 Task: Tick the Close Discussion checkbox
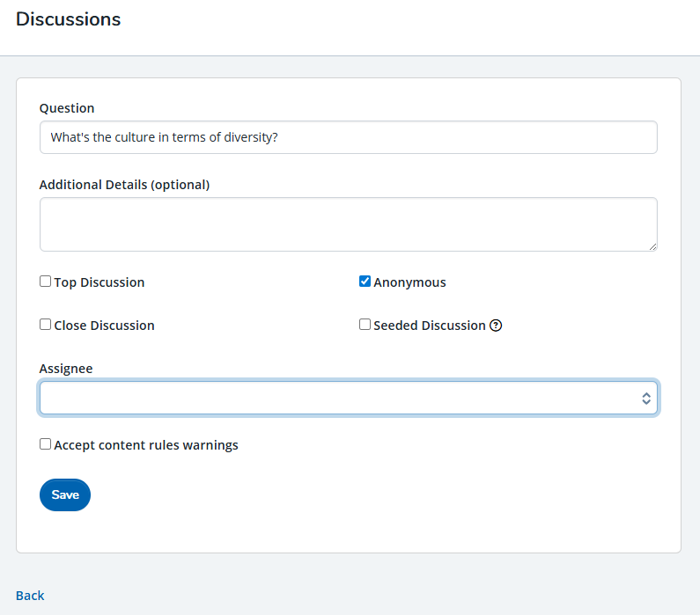point(45,325)
